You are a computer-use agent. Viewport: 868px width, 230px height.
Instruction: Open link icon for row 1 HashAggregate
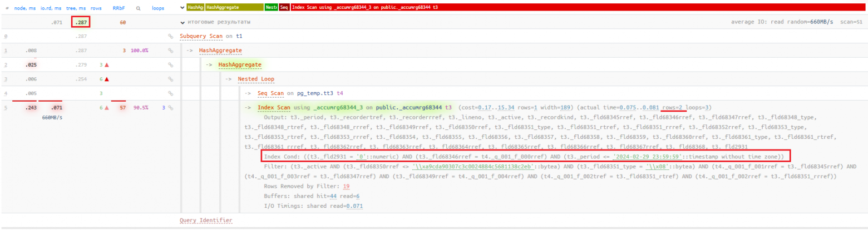point(170,51)
